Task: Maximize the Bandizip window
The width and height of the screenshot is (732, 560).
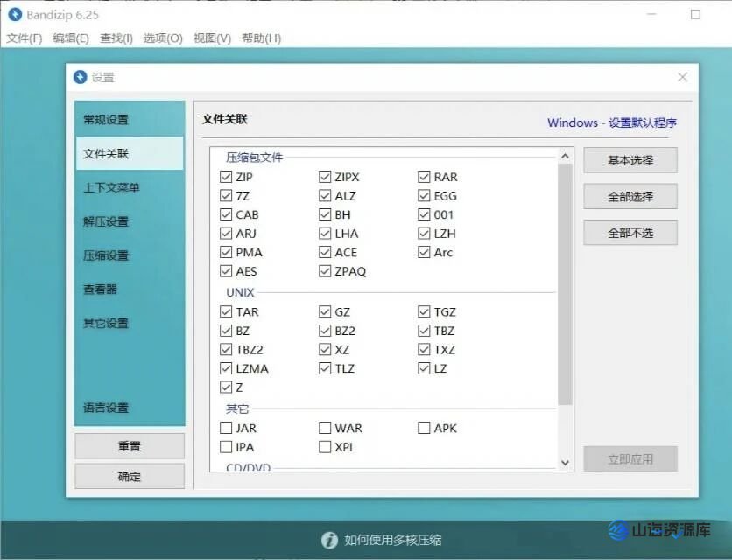Action: (x=695, y=15)
